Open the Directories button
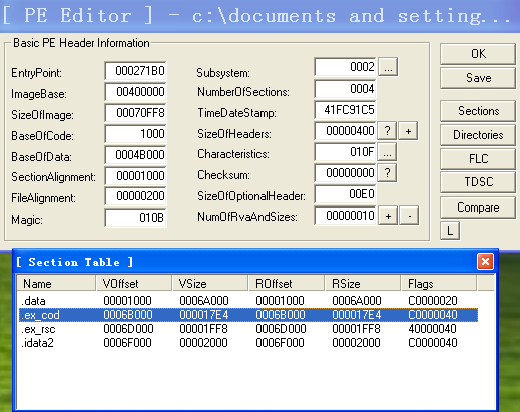 (x=478, y=135)
